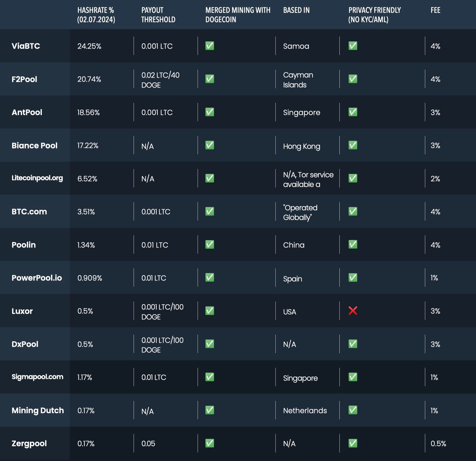Click 'N/A, Tor service available' cell
This screenshot has width=476, height=461.
tap(308, 179)
